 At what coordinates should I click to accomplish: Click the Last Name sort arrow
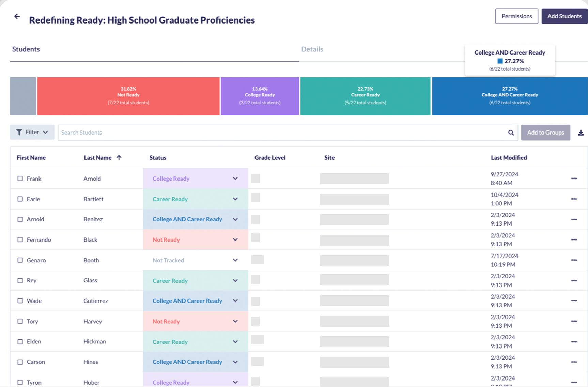[x=119, y=158]
